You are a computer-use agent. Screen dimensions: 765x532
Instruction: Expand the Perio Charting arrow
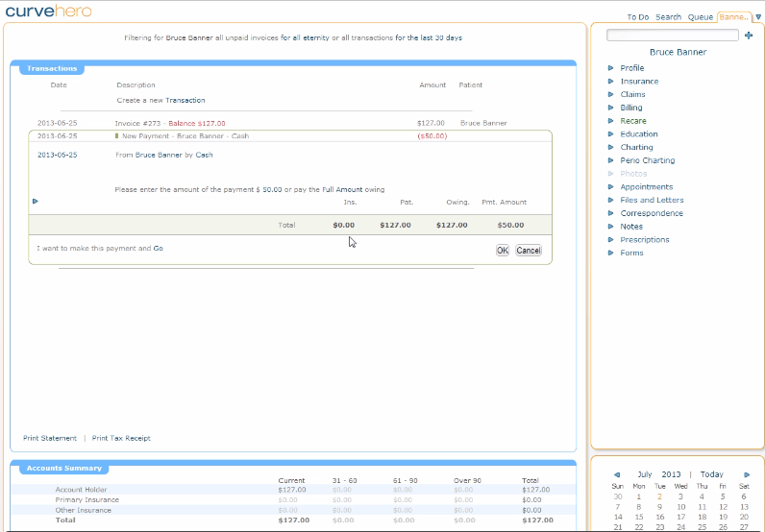coord(610,160)
